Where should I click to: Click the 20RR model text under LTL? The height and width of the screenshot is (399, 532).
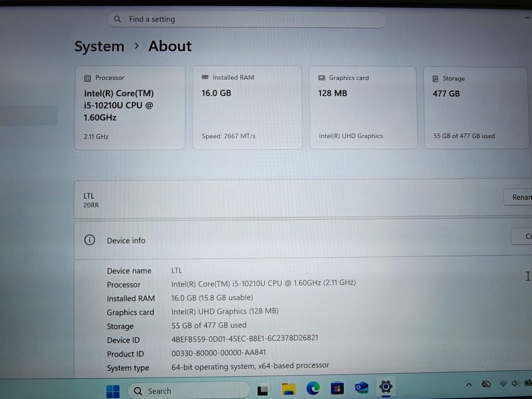tap(91, 205)
